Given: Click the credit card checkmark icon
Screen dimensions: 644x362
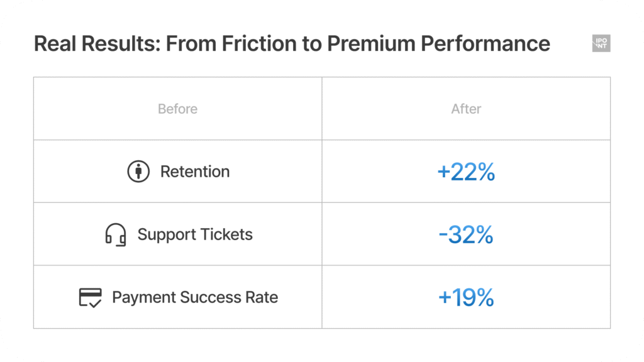Looking at the screenshot, I should [x=90, y=297].
